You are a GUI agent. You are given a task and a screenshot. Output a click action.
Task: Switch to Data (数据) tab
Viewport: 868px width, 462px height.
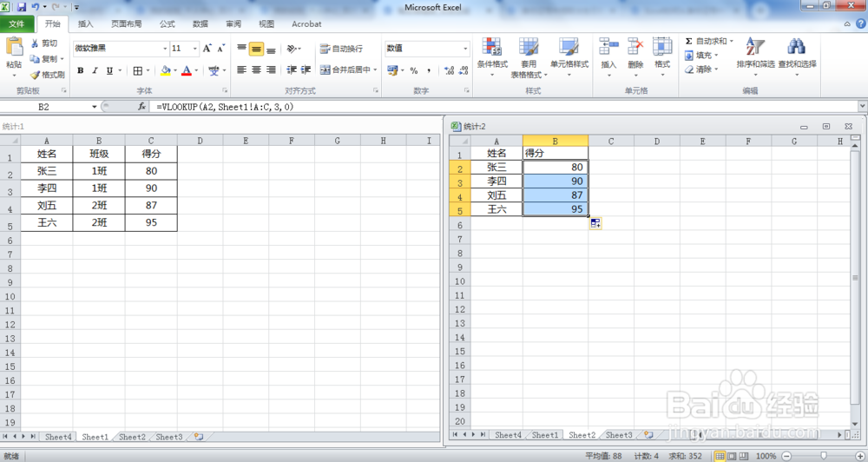coord(201,23)
